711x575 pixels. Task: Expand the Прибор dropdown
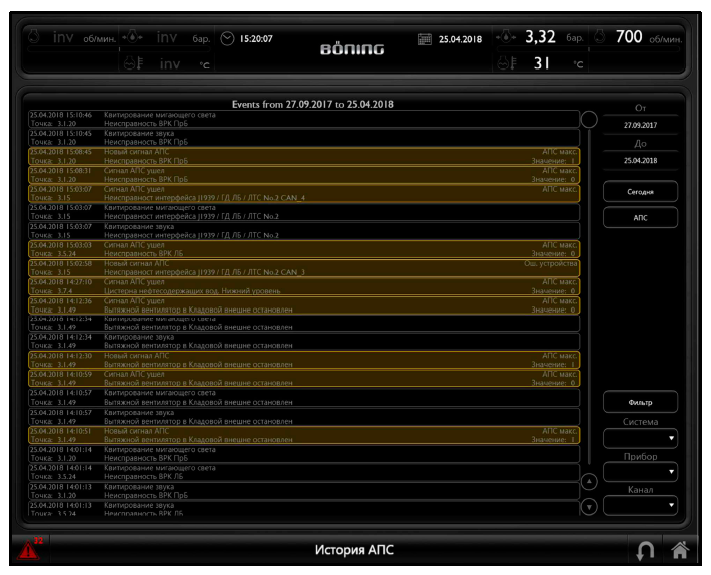(x=640, y=472)
